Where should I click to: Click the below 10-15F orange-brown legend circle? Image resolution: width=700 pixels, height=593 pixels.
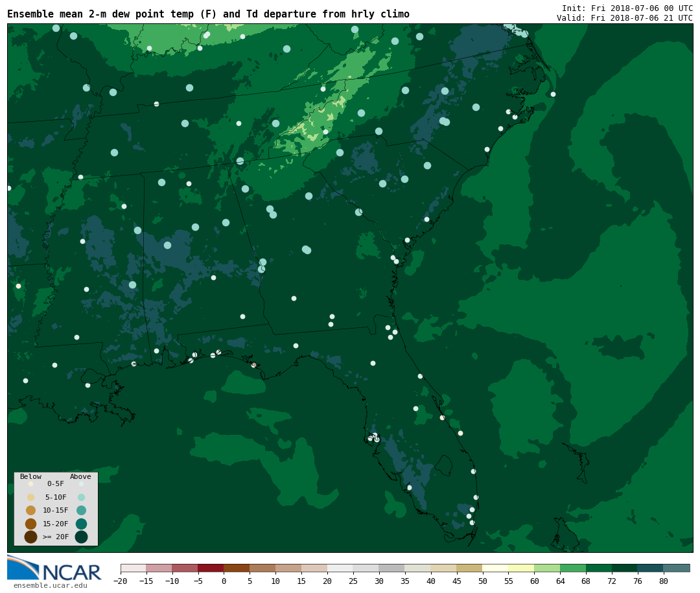coord(31,511)
